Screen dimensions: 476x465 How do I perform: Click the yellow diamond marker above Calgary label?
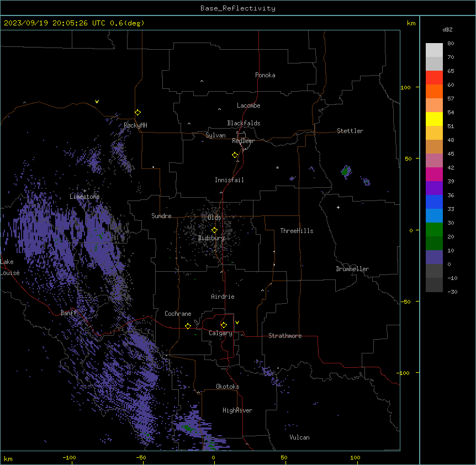(x=224, y=325)
